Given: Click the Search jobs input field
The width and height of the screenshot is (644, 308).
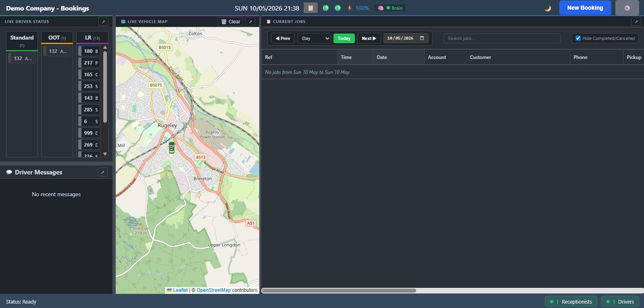Looking at the screenshot, I should (x=502, y=38).
